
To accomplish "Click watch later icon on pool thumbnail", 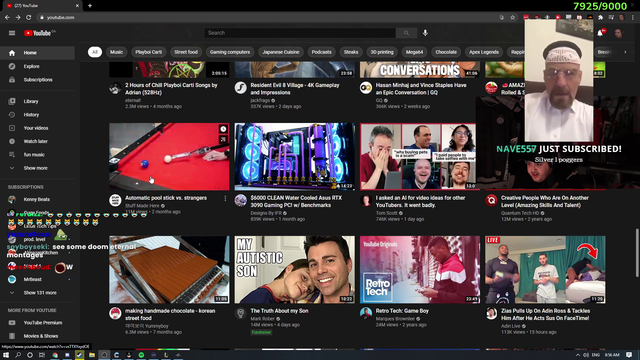I will click(223, 129).
